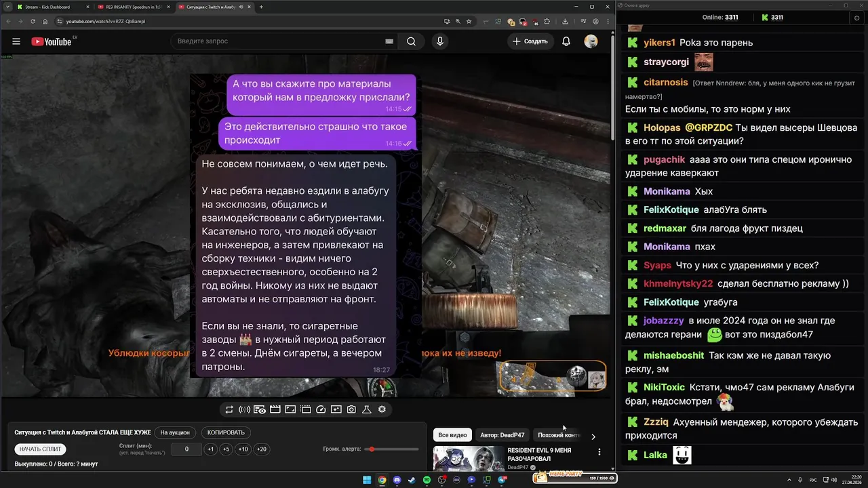Click the cinema mode eye icon
The height and width of the screenshot is (488, 868).
coord(260,409)
